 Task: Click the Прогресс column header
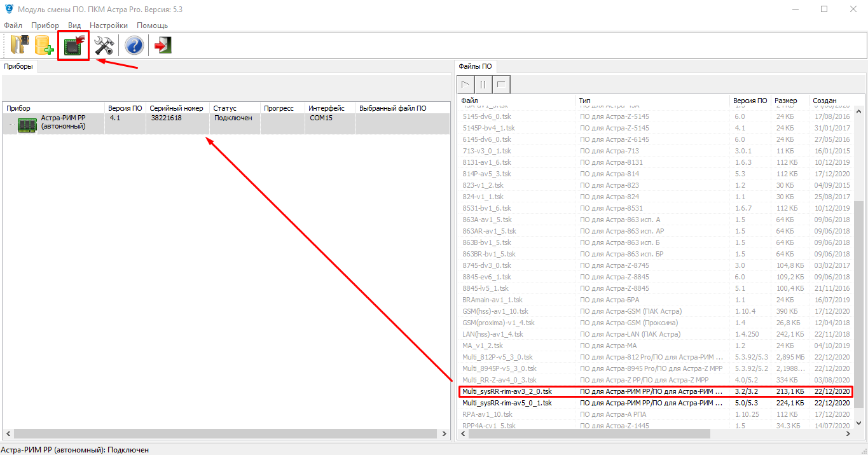[x=282, y=108]
